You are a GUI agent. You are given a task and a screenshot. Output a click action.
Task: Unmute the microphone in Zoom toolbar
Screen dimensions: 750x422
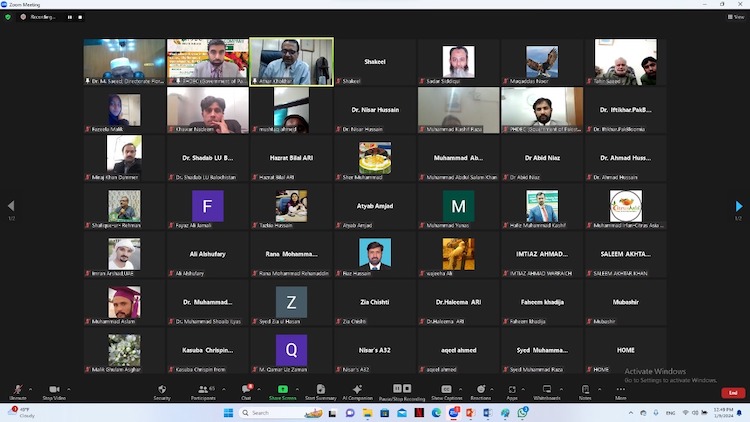point(17,390)
